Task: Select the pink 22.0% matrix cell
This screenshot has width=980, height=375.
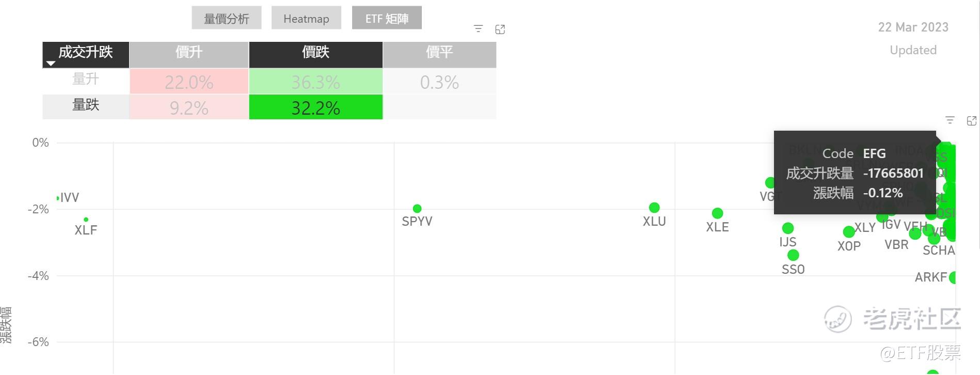Action: (x=188, y=82)
